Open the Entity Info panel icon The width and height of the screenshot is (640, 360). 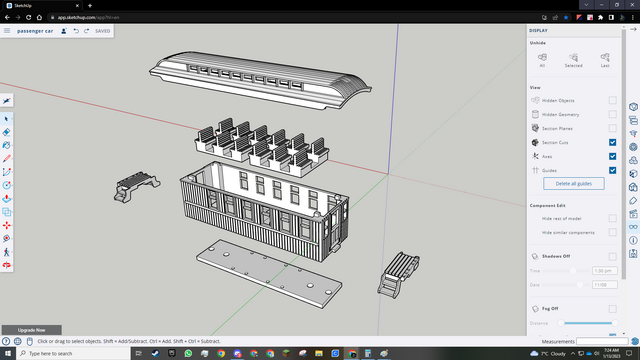pos(633,107)
